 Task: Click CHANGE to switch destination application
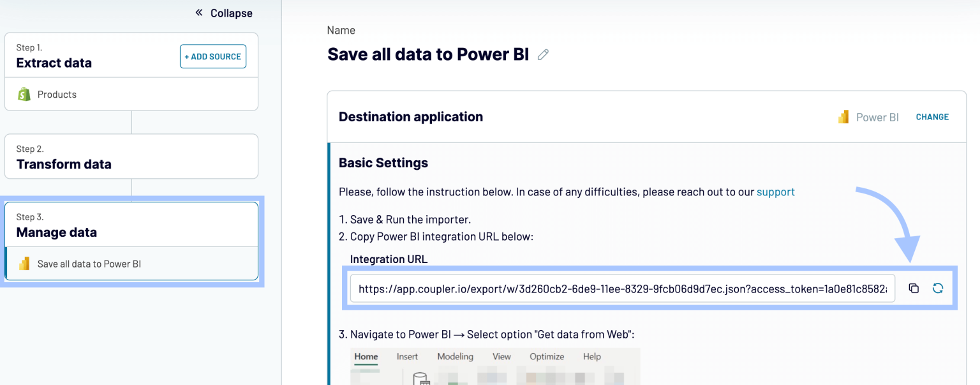tap(932, 117)
